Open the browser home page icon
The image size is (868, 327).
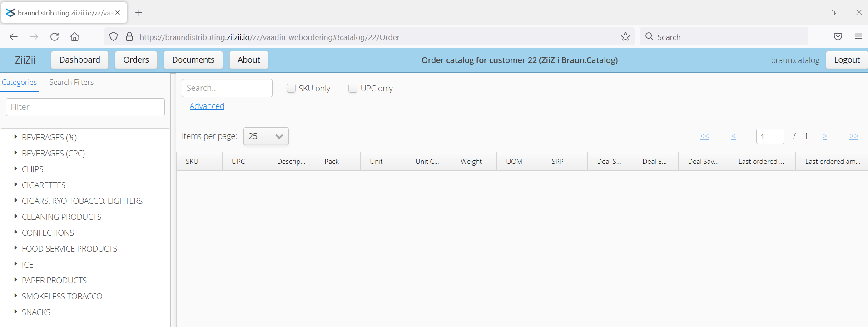(74, 37)
